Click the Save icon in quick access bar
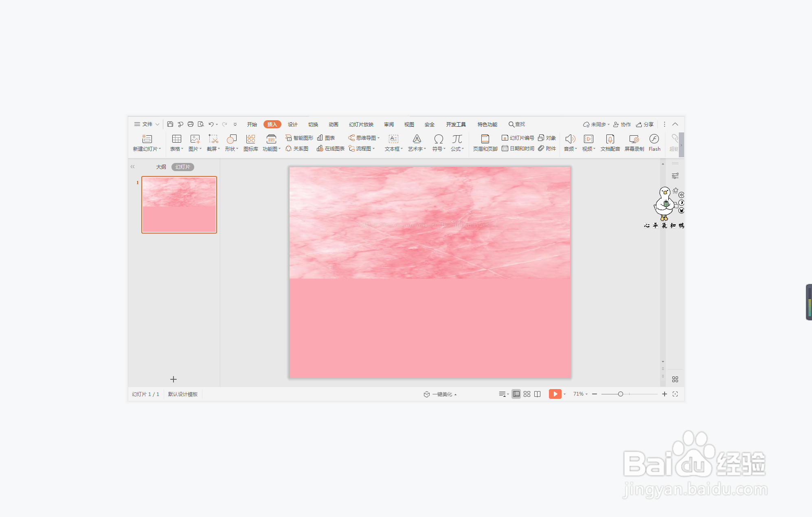 [x=170, y=124]
